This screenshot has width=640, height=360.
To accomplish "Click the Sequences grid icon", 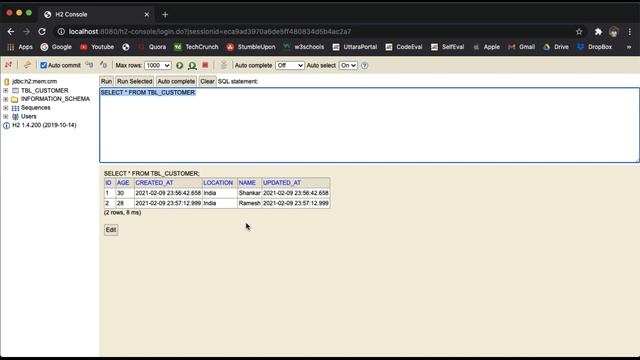I will [x=15, y=108].
